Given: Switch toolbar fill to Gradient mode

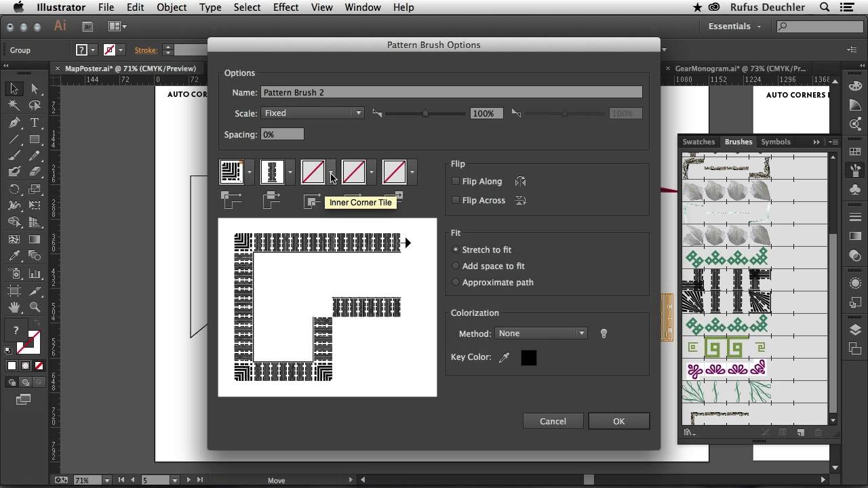Looking at the screenshot, I should point(25,366).
